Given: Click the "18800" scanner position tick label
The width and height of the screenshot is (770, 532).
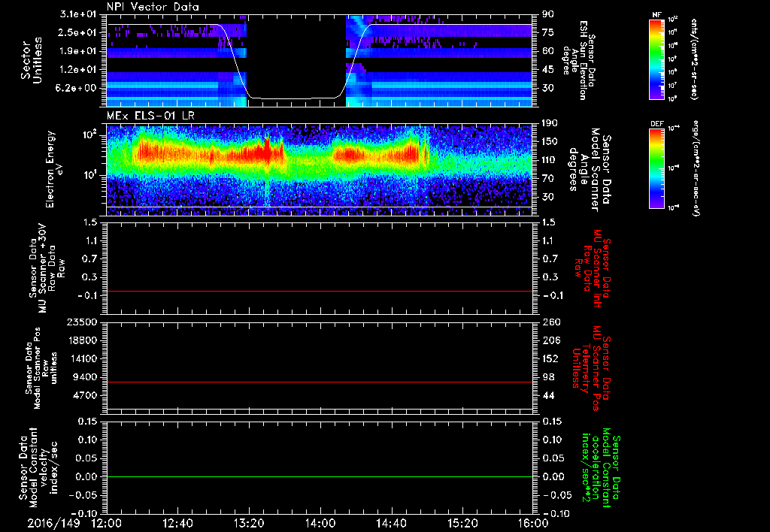Looking at the screenshot, I should tap(82, 340).
